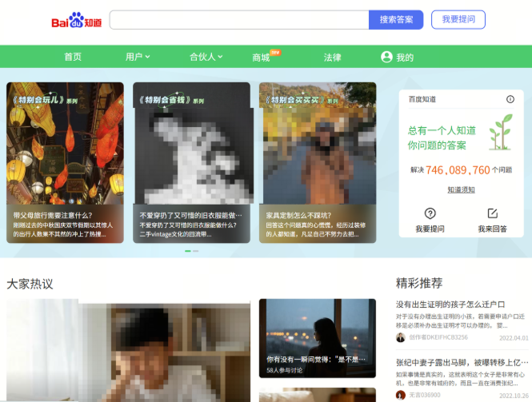Screen dimensions: 532x402
Task: Click the 746,089,760 solved questions count
Action: tap(458, 169)
